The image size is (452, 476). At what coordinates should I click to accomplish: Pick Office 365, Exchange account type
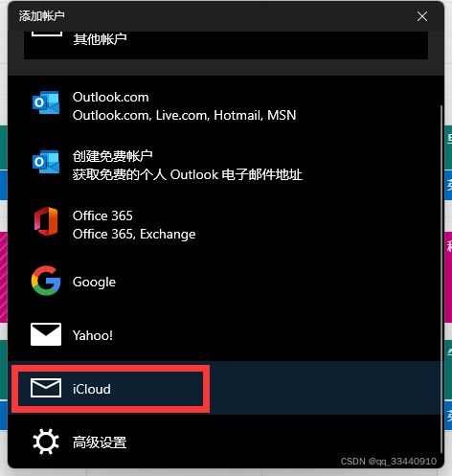pyautogui.click(x=224, y=224)
